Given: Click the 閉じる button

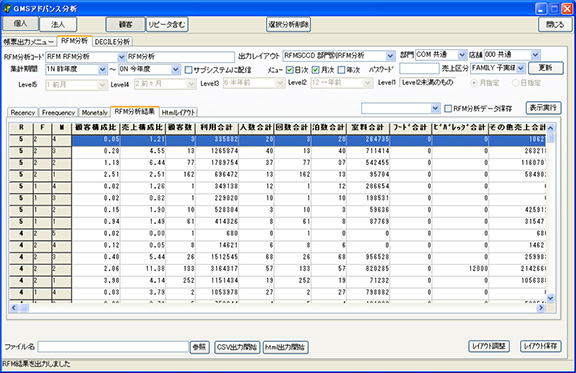Looking at the screenshot, I should 555,25.
